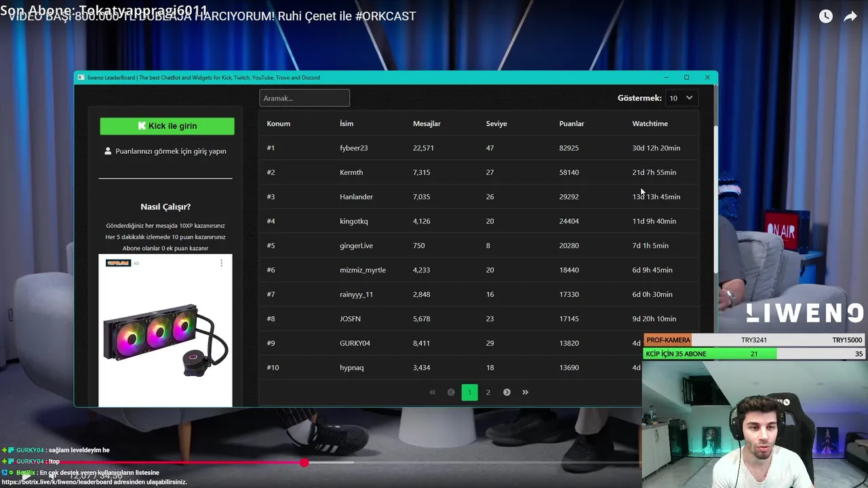The height and width of the screenshot is (488, 868).
Task: Select the kingotkq name cell
Action: [x=353, y=221]
